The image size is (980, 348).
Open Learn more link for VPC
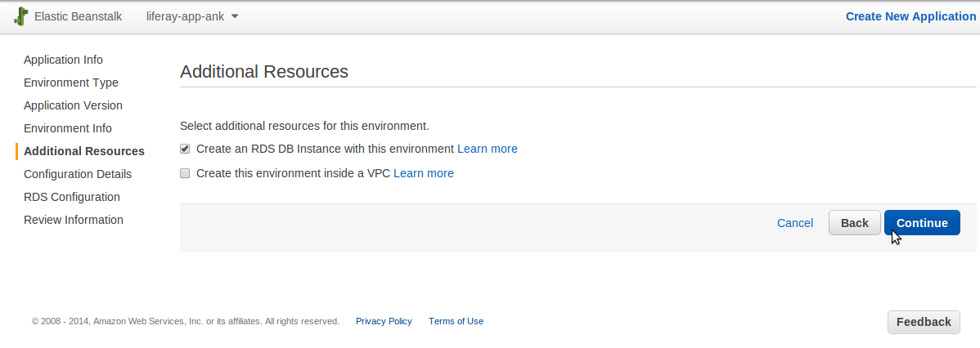point(424,173)
